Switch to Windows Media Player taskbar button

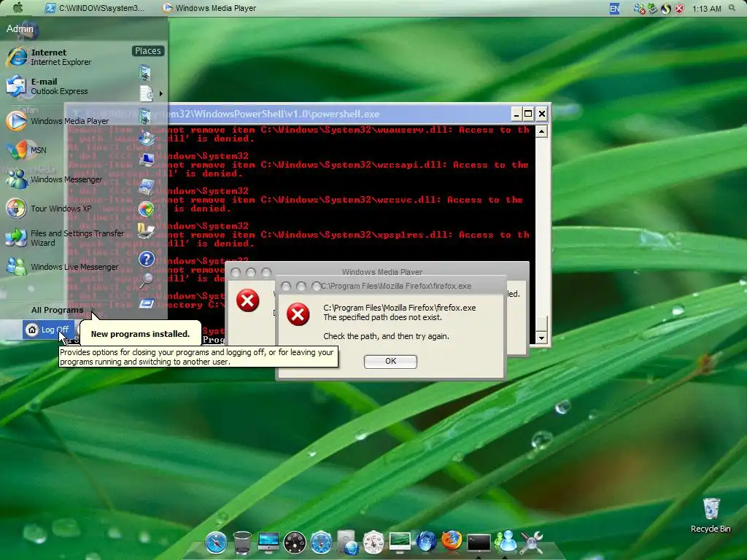209,8
